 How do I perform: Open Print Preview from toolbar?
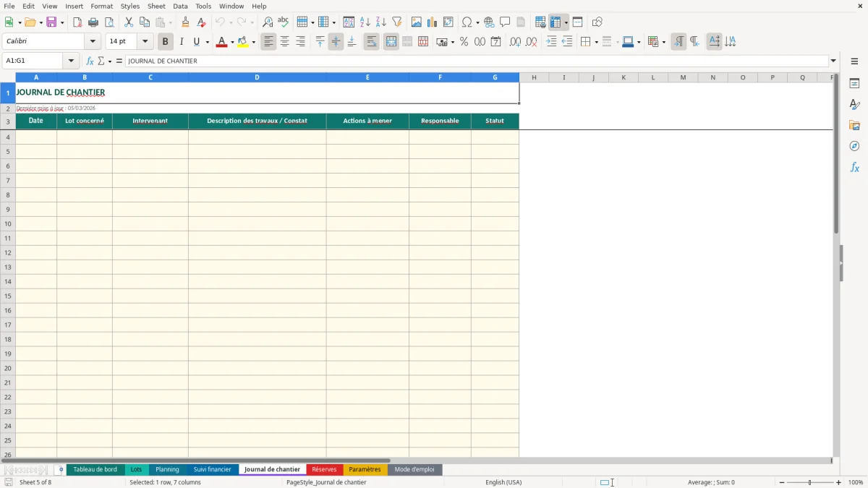tap(109, 22)
